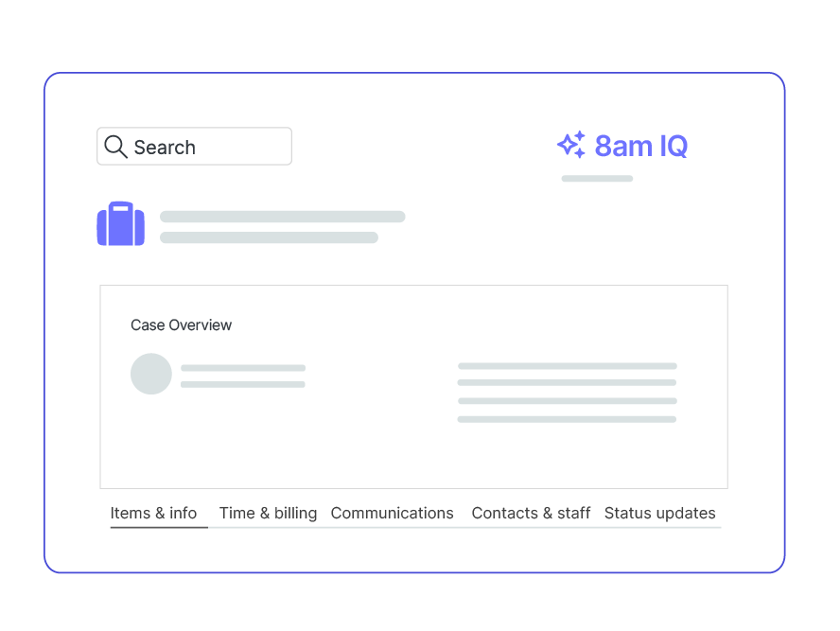The image size is (840, 631).
Task: Click the second placeholder line next to avatar
Action: (x=243, y=384)
